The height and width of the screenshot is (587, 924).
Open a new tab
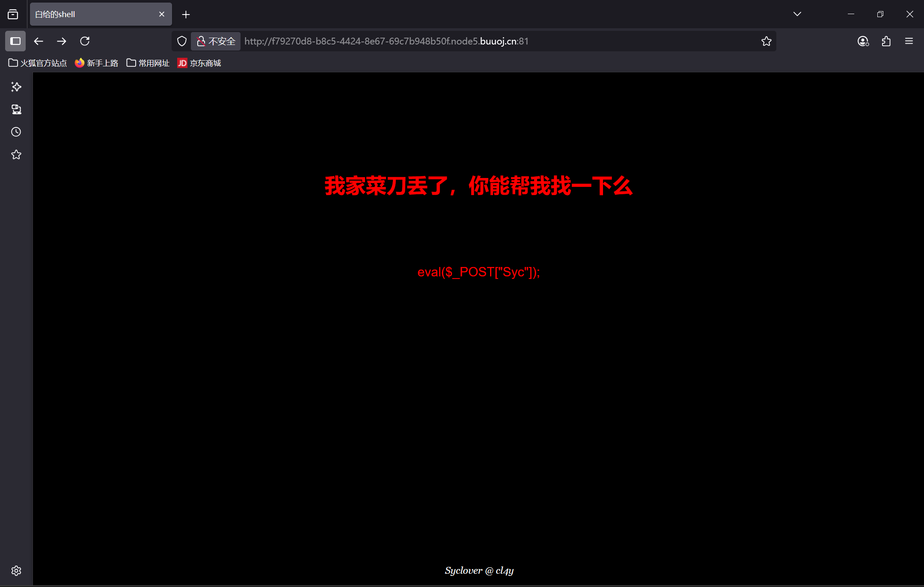tap(186, 15)
